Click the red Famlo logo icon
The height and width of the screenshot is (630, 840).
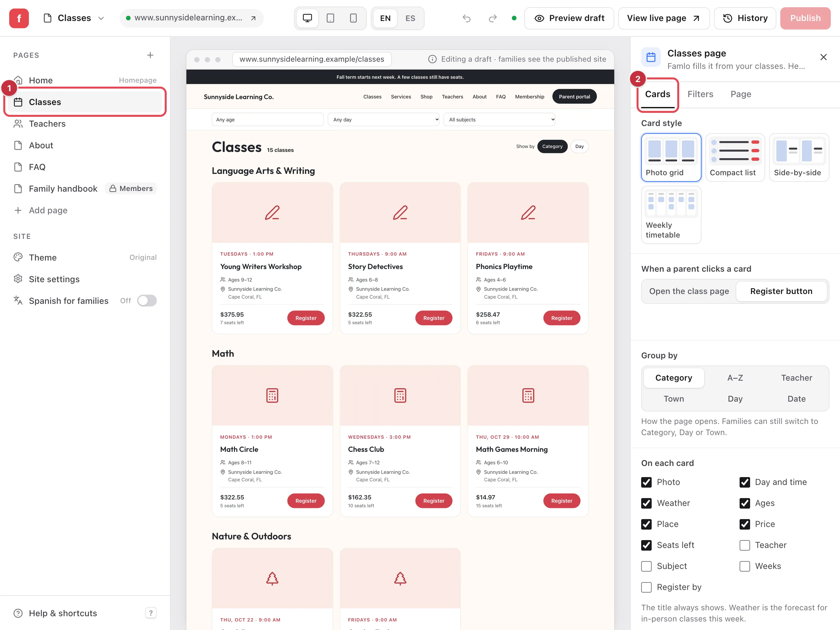coord(19,18)
